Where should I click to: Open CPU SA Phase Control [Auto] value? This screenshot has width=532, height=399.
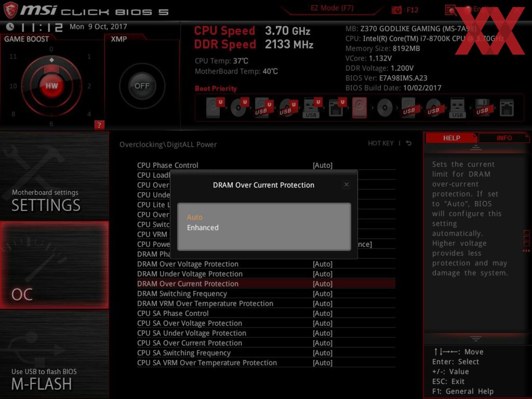(x=323, y=313)
